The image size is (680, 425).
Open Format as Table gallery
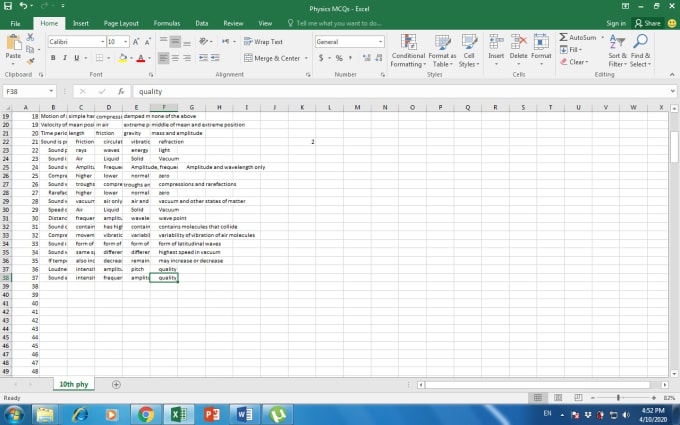click(442, 51)
